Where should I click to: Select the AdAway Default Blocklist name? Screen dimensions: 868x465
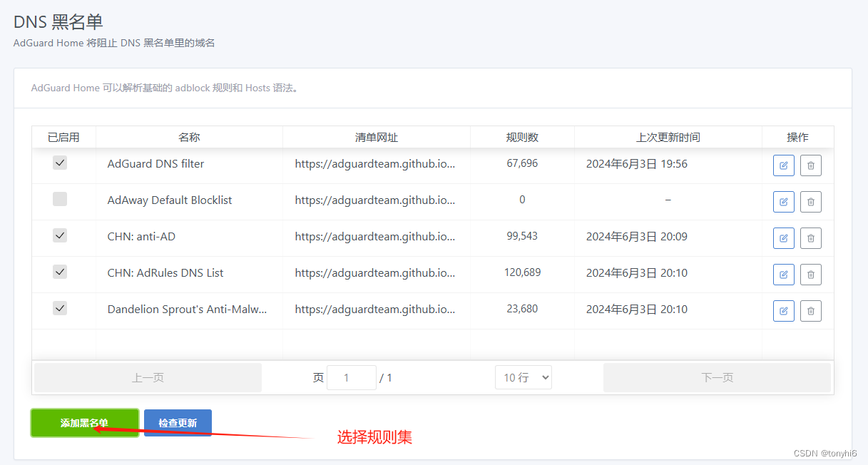point(170,200)
